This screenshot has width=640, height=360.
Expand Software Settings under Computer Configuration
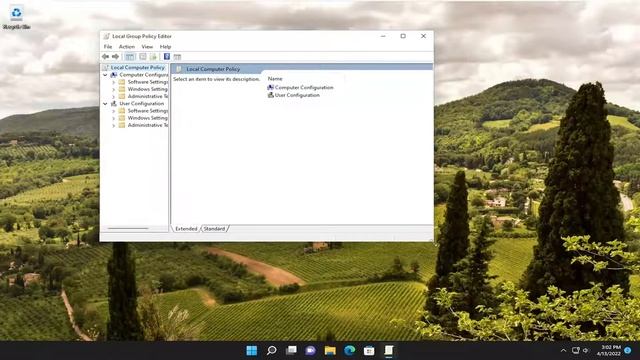pos(113,82)
